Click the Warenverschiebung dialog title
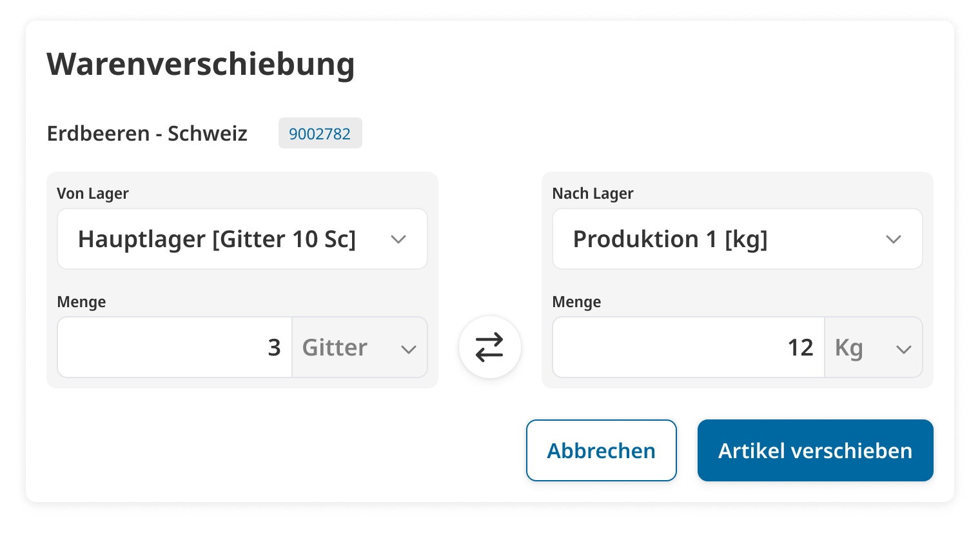The height and width of the screenshot is (533, 980). point(200,64)
